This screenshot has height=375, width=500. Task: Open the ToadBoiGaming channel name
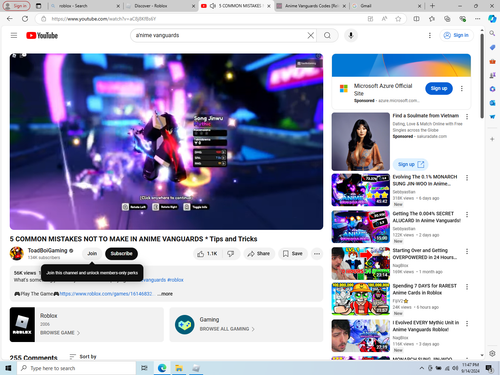tap(47, 250)
